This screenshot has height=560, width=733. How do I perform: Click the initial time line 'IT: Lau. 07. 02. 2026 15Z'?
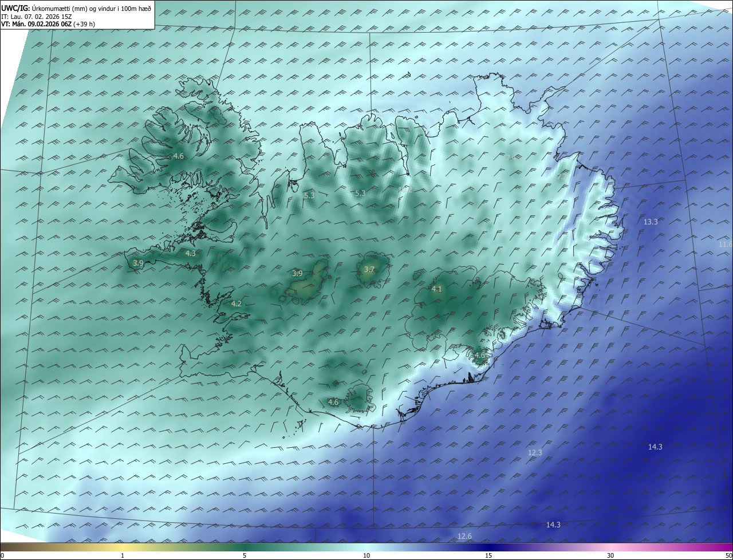(36, 17)
